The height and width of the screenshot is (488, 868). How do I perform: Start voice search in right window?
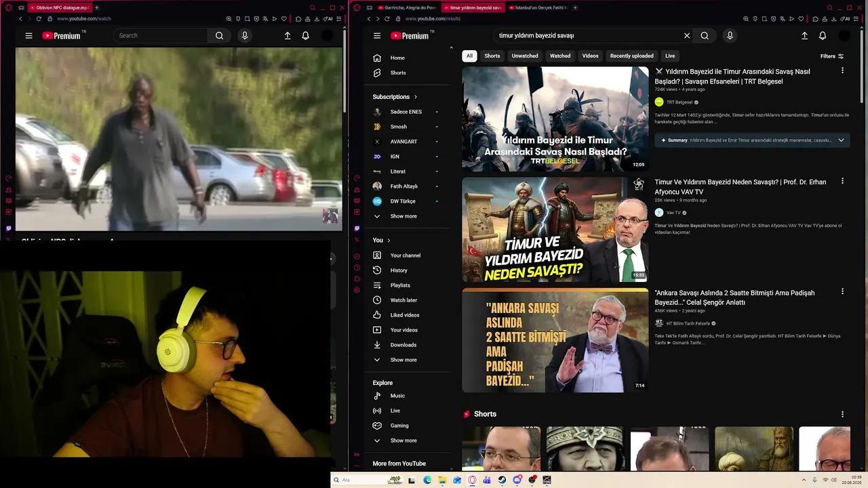[730, 36]
